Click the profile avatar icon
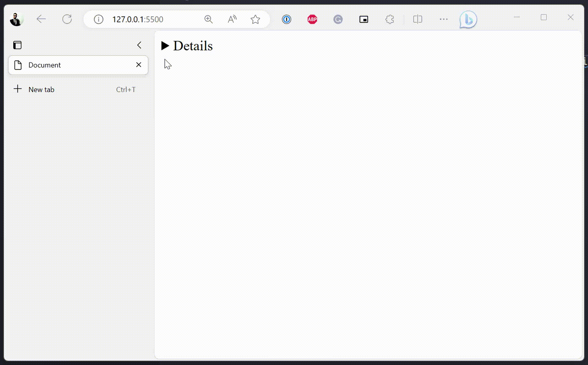 coord(16,19)
